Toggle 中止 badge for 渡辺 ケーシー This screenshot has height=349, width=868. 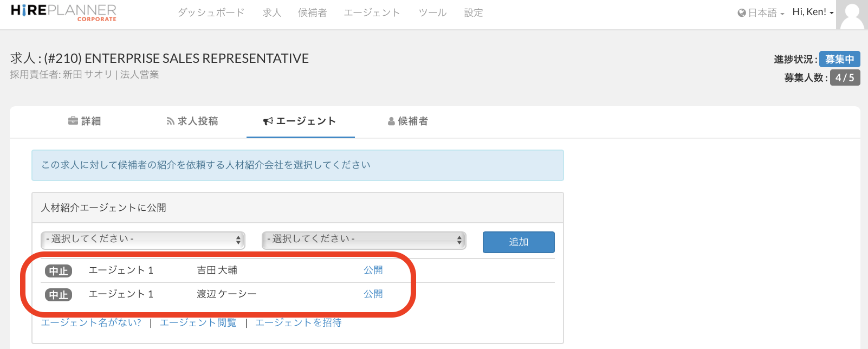pos(59,295)
